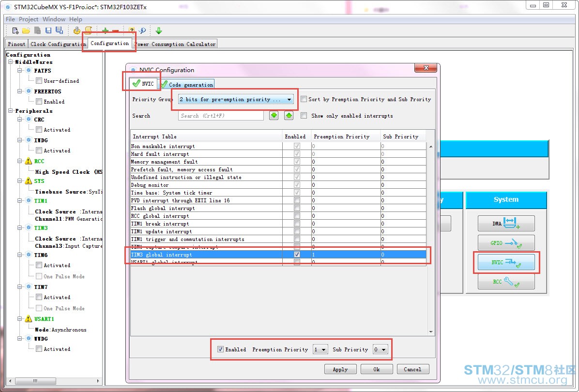Click the Generate Code gear icon
Image resolution: width=579 pixels, height=392 pixels.
[x=77, y=30]
